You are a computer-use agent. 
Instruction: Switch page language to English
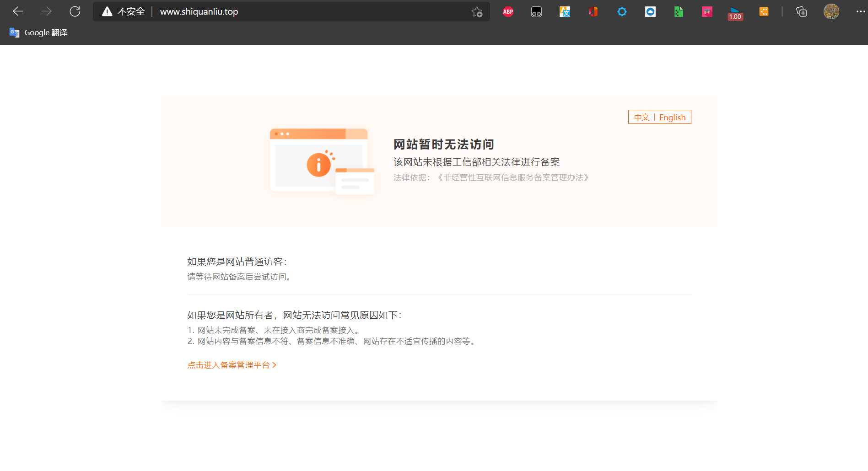(x=672, y=118)
